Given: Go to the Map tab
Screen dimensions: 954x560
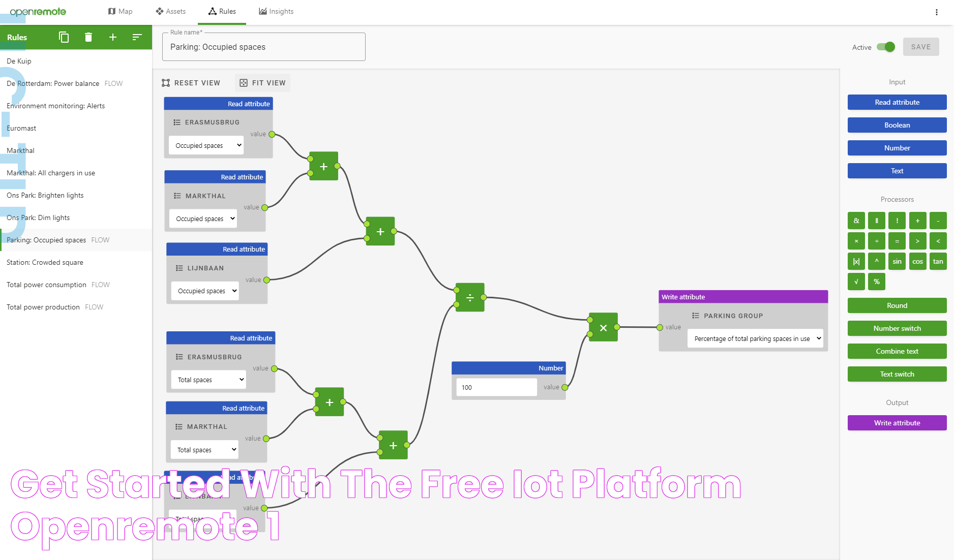Looking at the screenshot, I should coord(120,11).
